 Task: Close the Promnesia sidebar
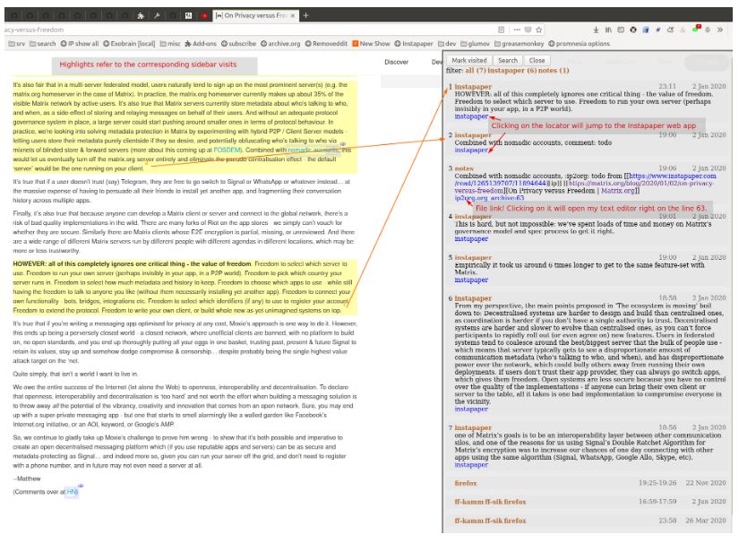pos(537,60)
